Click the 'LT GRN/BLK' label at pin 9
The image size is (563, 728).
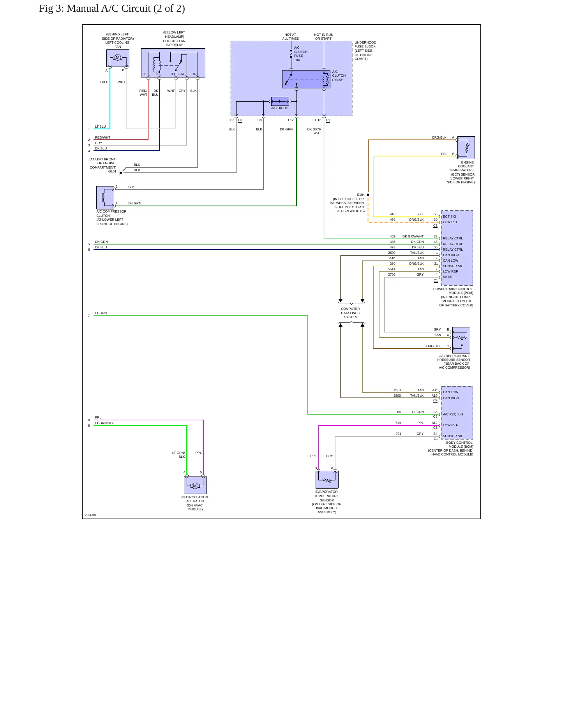(104, 423)
